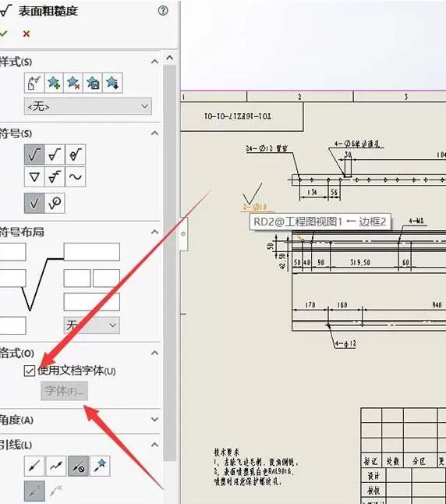Viewport: 446px width, 504px height.
Task: Select JIS Basic triangle symbol
Action: (x=34, y=176)
